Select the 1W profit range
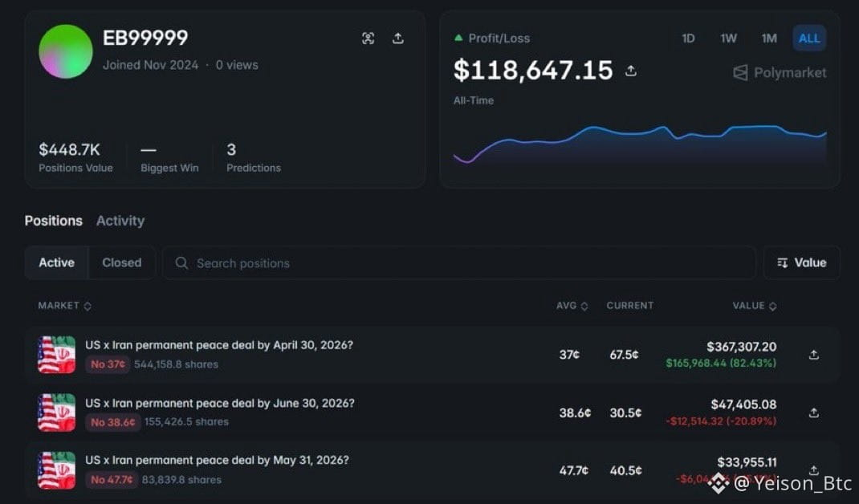Screen dimensions: 859x504 click(729, 39)
